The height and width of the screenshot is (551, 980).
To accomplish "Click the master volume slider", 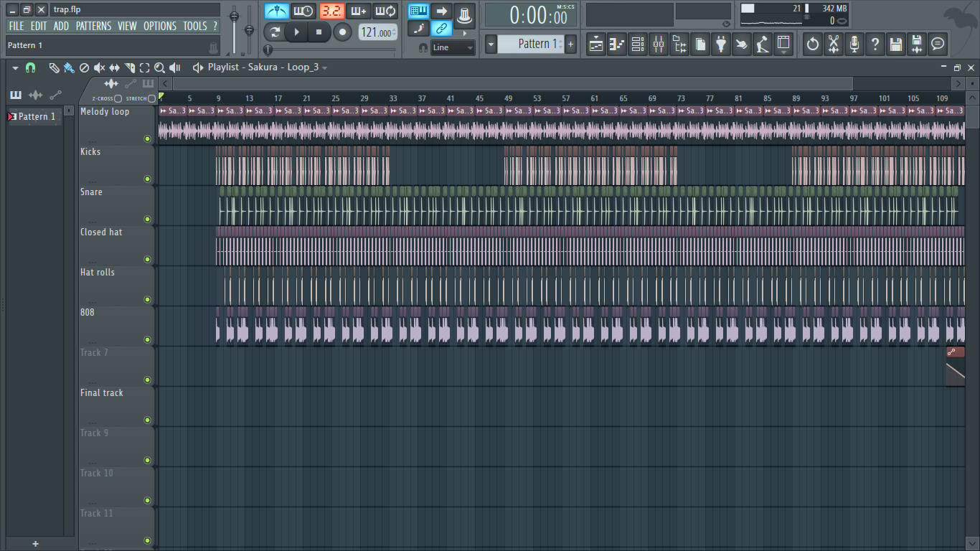I will coord(234,29).
